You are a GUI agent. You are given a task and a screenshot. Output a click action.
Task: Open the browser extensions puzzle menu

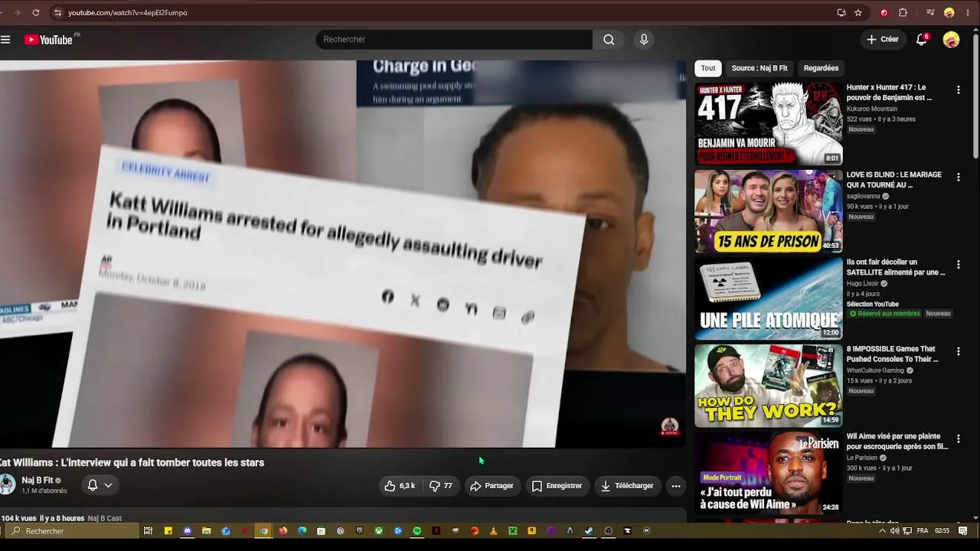pyautogui.click(x=903, y=12)
